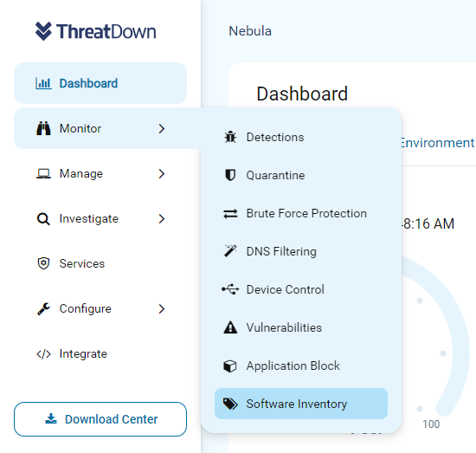
Task: Click the Nebula breadcrumb text
Action: click(250, 31)
